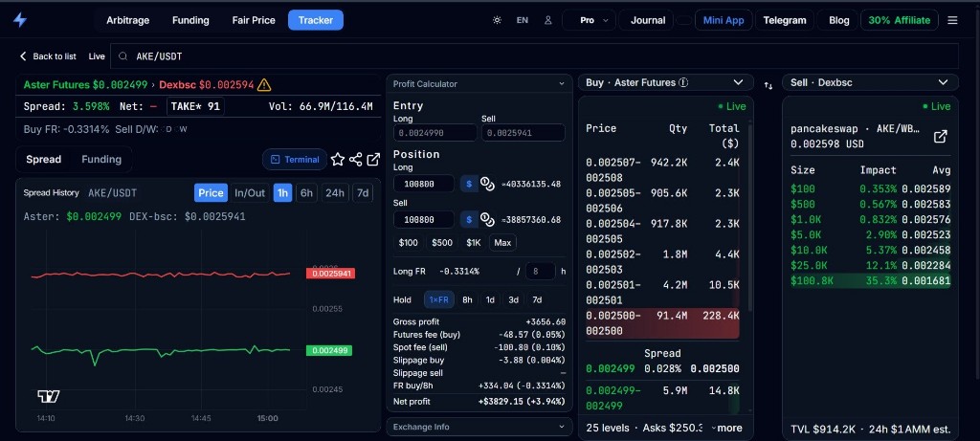This screenshot has height=441, width=980.
Task: Select 6h chart timeframe
Action: coord(306,193)
